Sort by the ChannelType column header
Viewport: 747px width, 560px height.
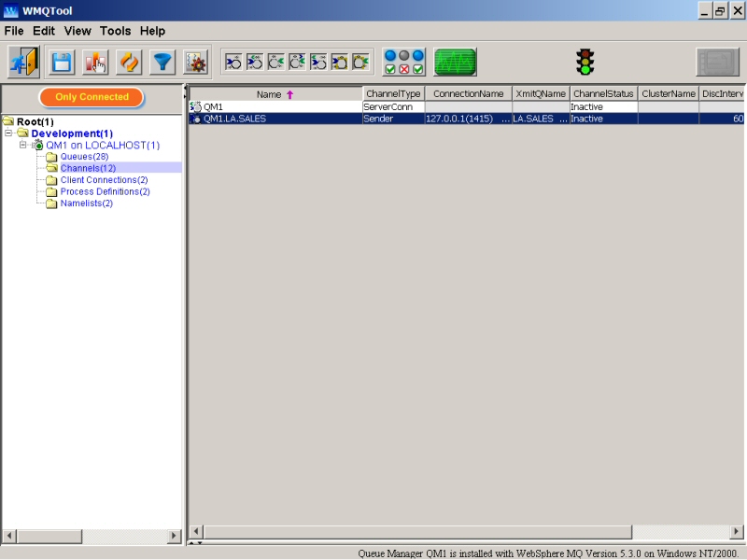pos(393,94)
